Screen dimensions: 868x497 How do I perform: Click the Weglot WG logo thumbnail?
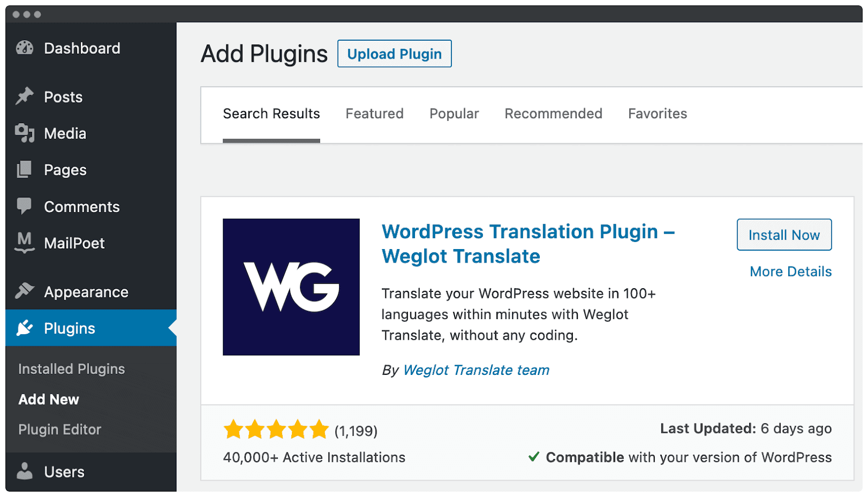[291, 286]
